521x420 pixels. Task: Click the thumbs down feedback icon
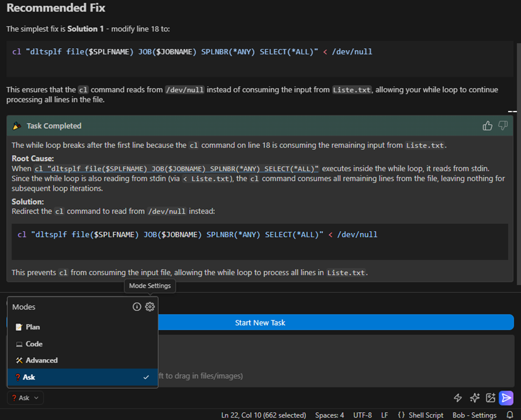tap(503, 126)
